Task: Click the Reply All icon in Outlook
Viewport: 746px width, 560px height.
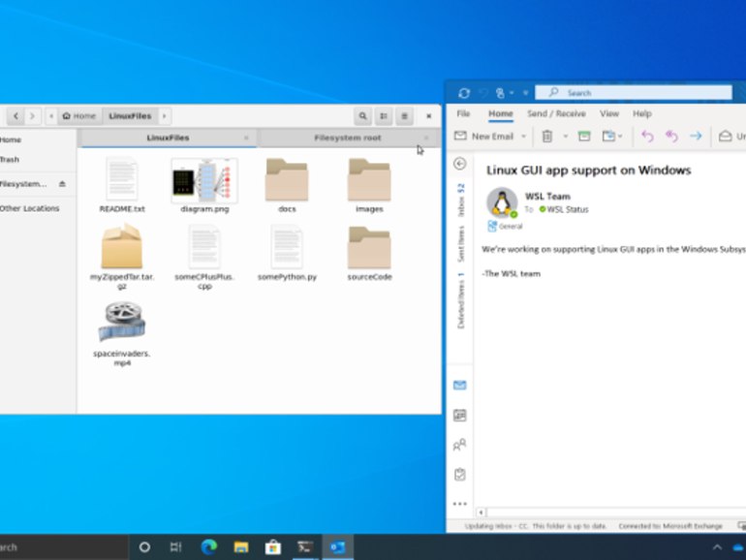Action: point(671,137)
